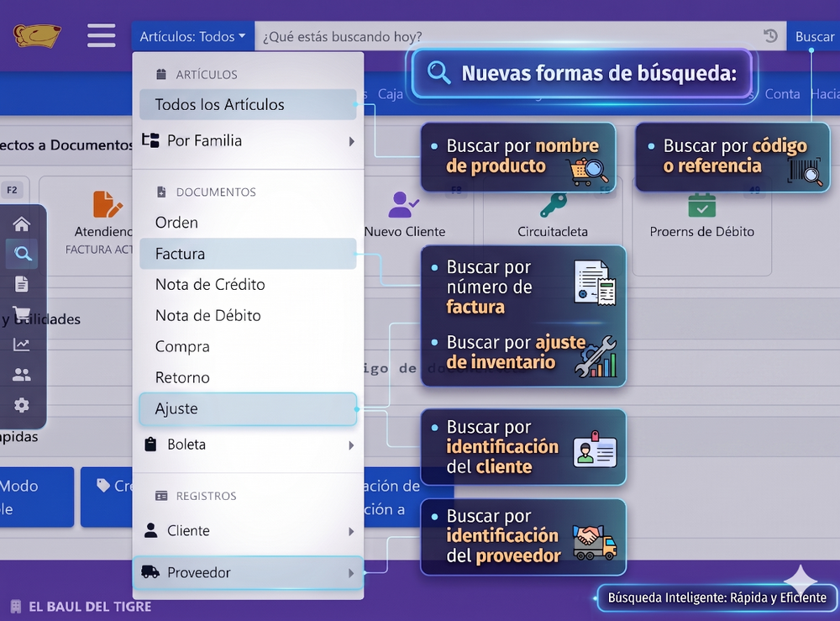Open the sidebar settings gear
This screenshot has height=621, width=840.
[22, 405]
